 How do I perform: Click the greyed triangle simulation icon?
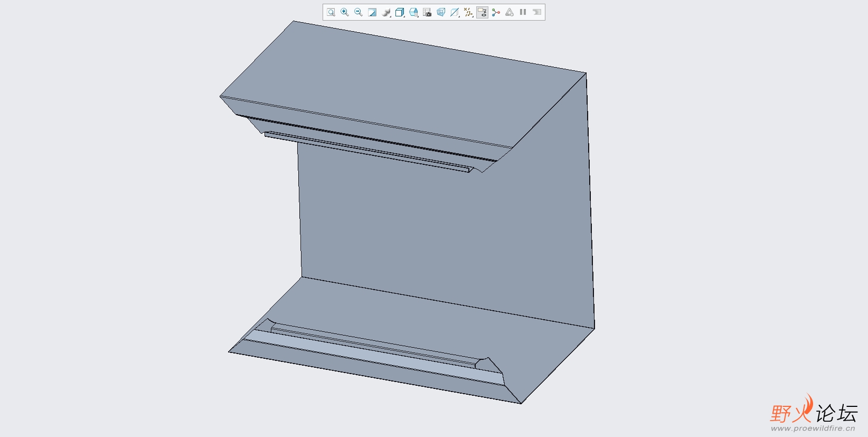click(x=510, y=12)
